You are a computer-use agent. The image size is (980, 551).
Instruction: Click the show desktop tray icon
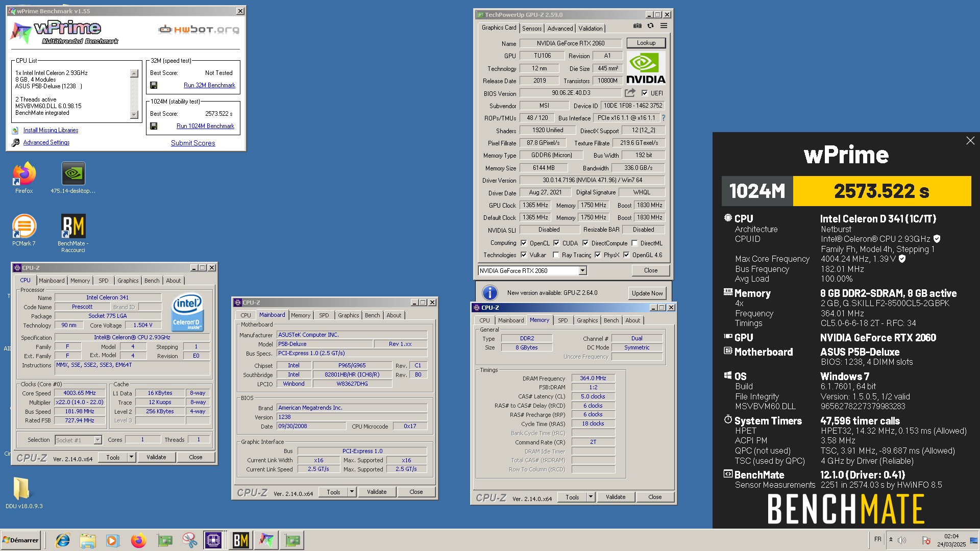click(x=974, y=540)
